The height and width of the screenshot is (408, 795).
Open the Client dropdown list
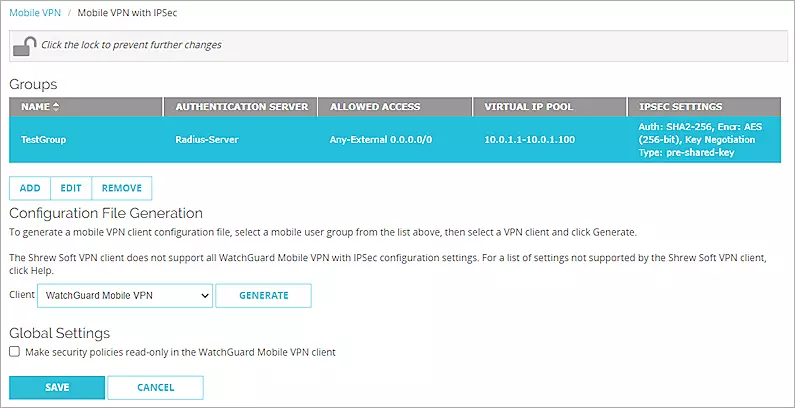coord(125,295)
